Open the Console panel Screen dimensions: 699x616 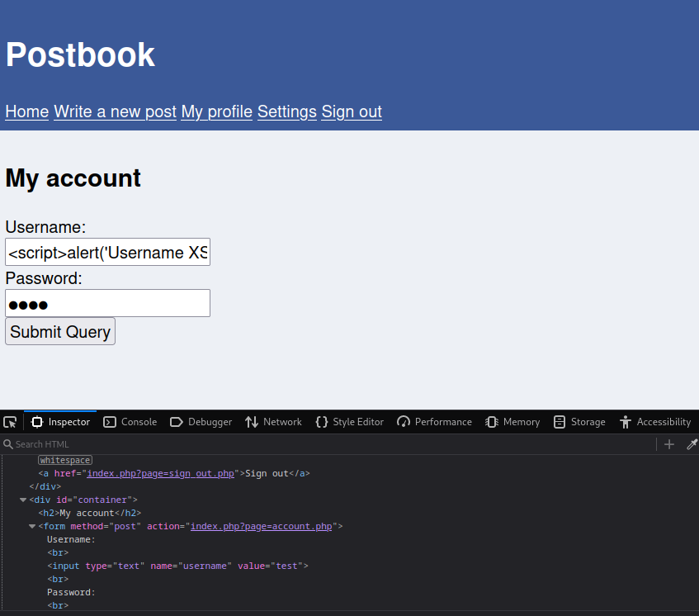[130, 422]
